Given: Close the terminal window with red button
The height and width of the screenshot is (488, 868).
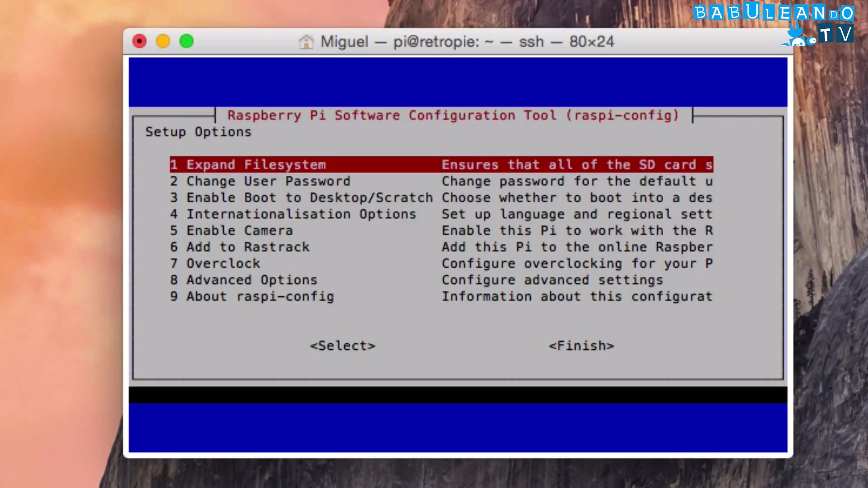Looking at the screenshot, I should [x=139, y=42].
